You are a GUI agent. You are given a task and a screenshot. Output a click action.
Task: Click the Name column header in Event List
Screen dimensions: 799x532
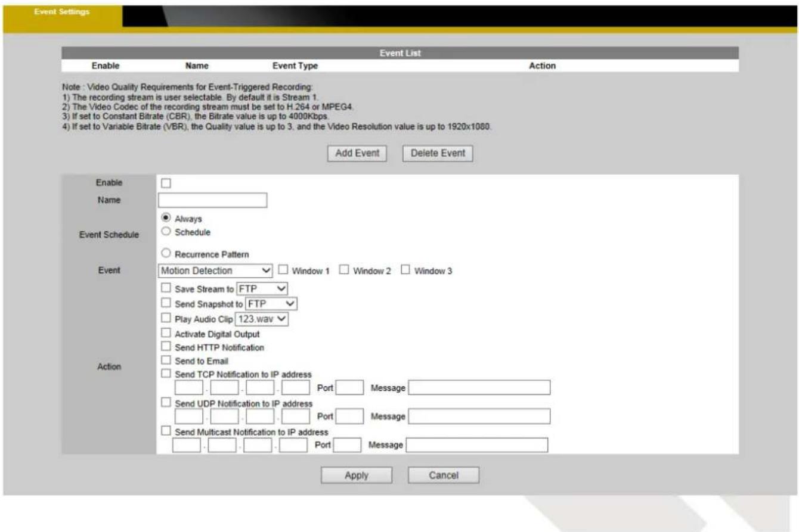[x=197, y=66]
